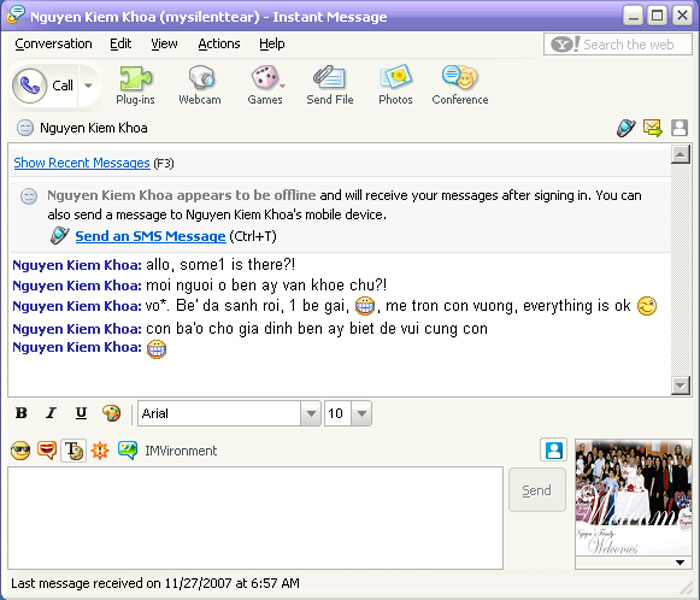
Task: Click the winking emoticon after 'everything is ok'
Action: point(646,306)
